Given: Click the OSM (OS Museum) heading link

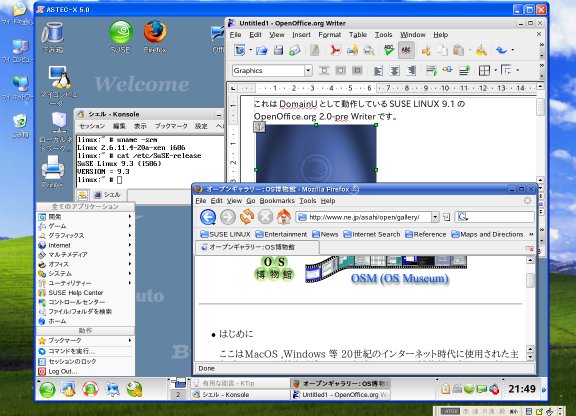Looking at the screenshot, I should pyautogui.click(x=400, y=279).
